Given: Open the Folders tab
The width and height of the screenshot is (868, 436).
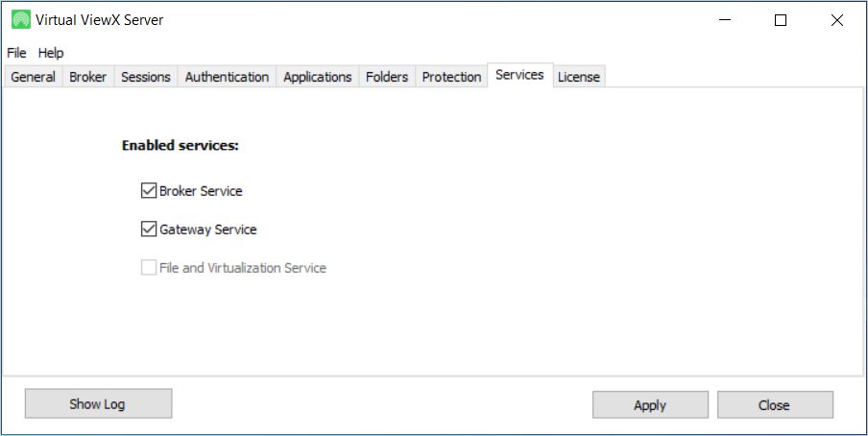Looking at the screenshot, I should click(386, 77).
